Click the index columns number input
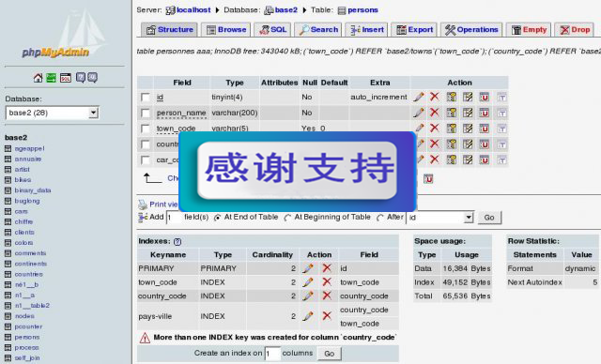601x364 pixels. tap(272, 354)
